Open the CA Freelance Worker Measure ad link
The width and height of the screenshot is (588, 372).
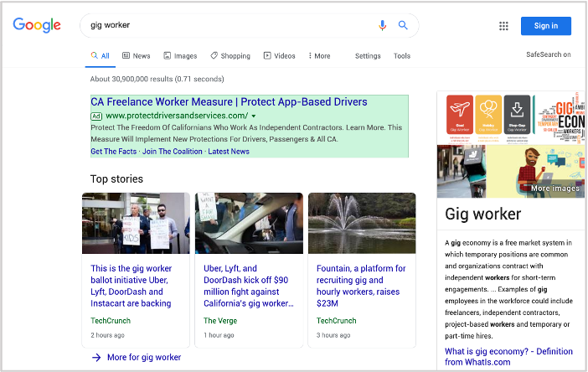tap(229, 102)
